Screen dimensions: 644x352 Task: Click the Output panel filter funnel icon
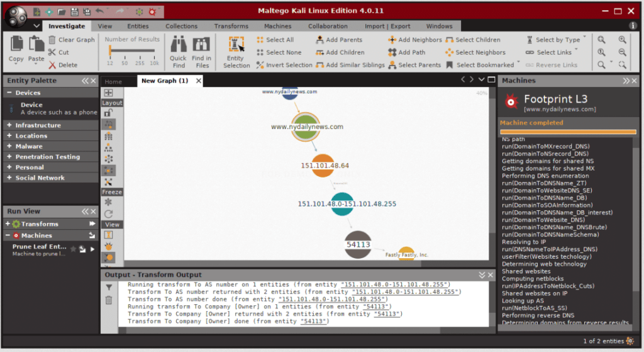tap(109, 287)
